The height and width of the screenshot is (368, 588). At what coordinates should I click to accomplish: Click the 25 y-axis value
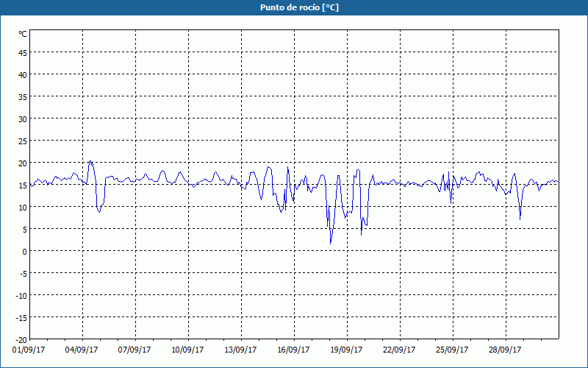(x=23, y=141)
